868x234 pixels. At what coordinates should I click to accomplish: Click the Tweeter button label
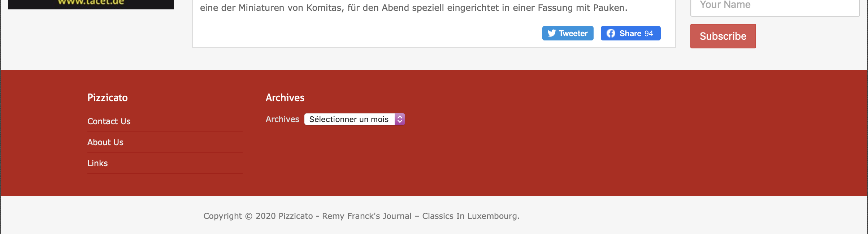pos(573,33)
